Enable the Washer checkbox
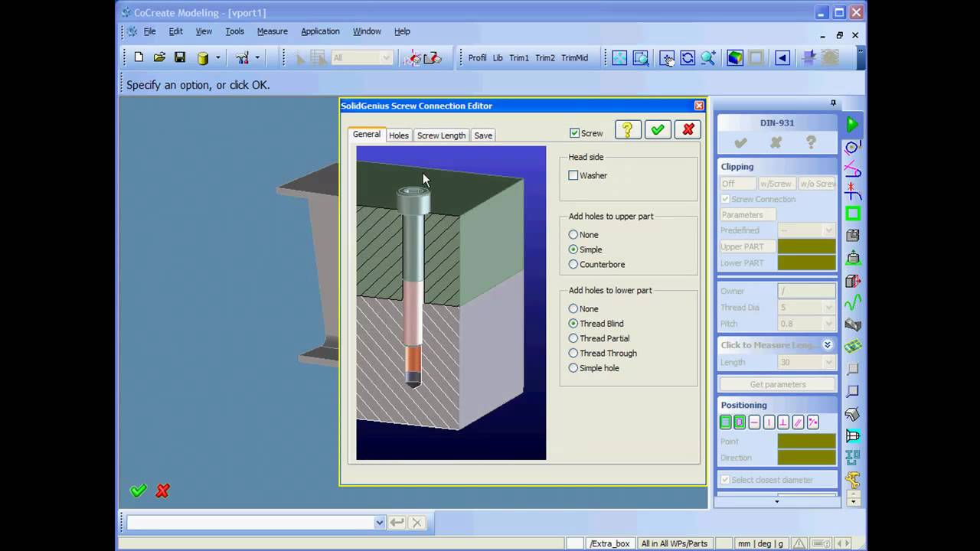 point(573,175)
